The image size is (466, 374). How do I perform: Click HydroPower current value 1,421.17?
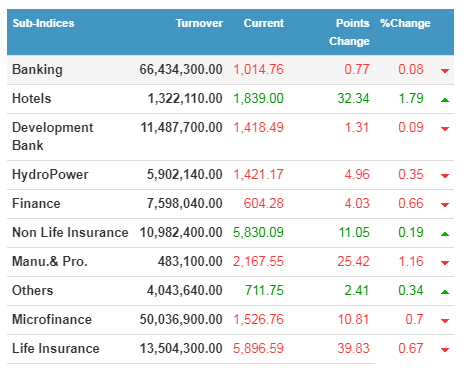(x=258, y=175)
